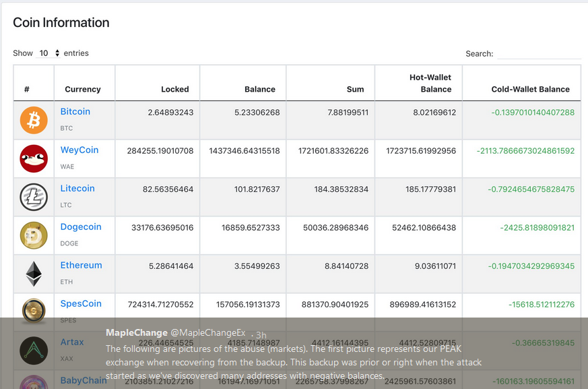Click the Artax logo icon
Image resolution: width=588 pixels, height=389 pixels.
pyautogui.click(x=34, y=351)
